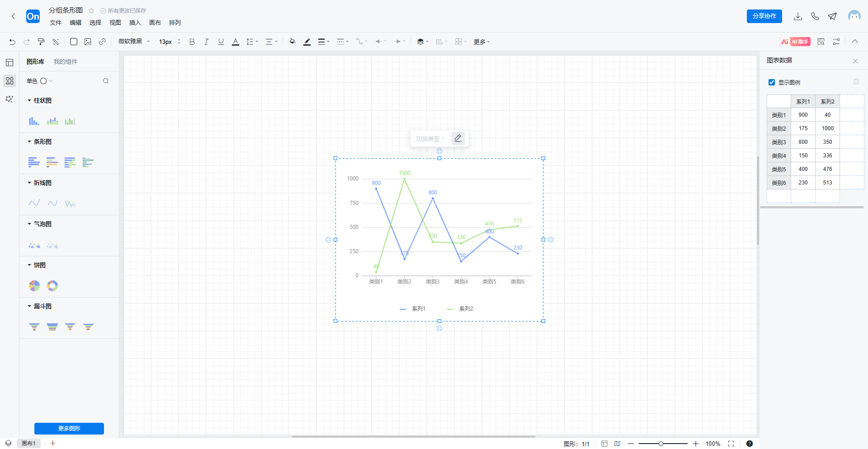Click the fill color bucket icon
Image resolution: width=868 pixels, height=449 pixels.
pyautogui.click(x=292, y=42)
